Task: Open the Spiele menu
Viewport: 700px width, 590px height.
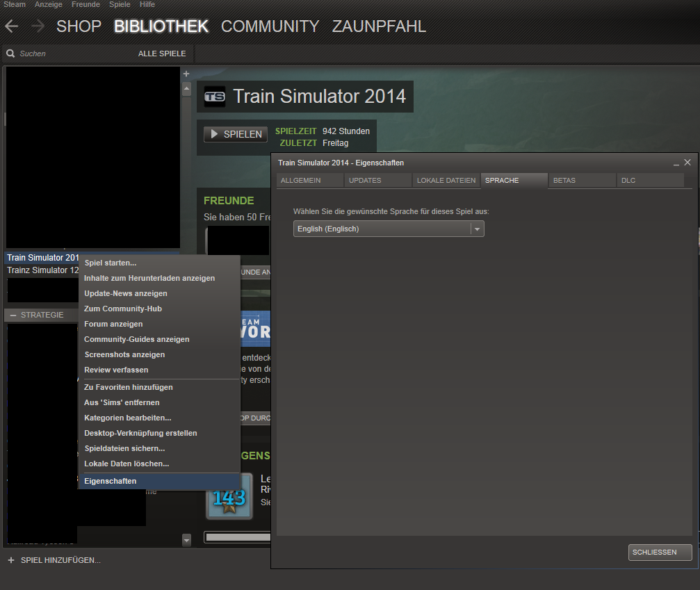Action: [120, 4]
